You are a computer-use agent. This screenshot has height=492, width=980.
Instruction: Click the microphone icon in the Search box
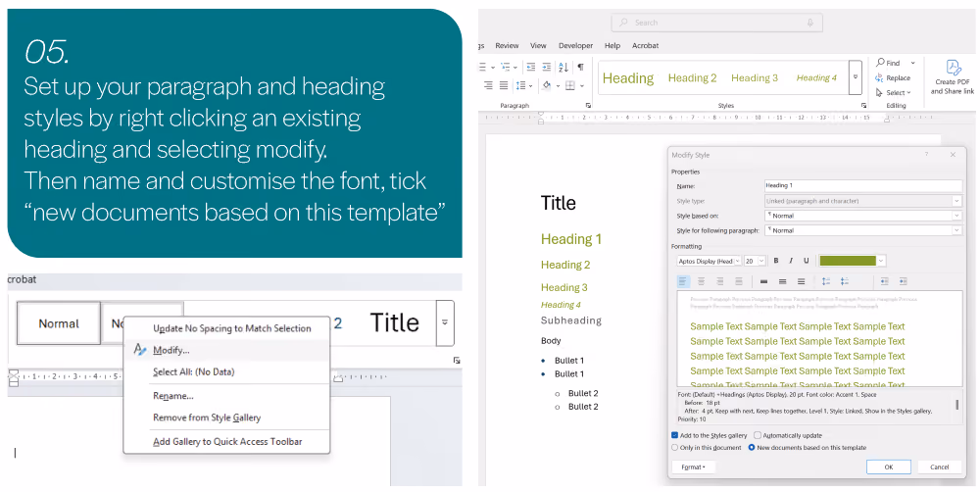coord(810,23)
